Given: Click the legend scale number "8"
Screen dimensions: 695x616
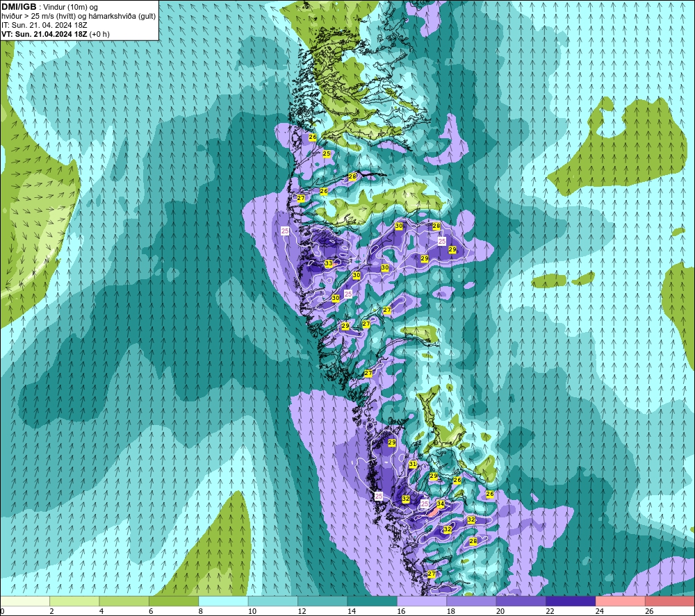Looking at the screenshot, I should 200,611.
